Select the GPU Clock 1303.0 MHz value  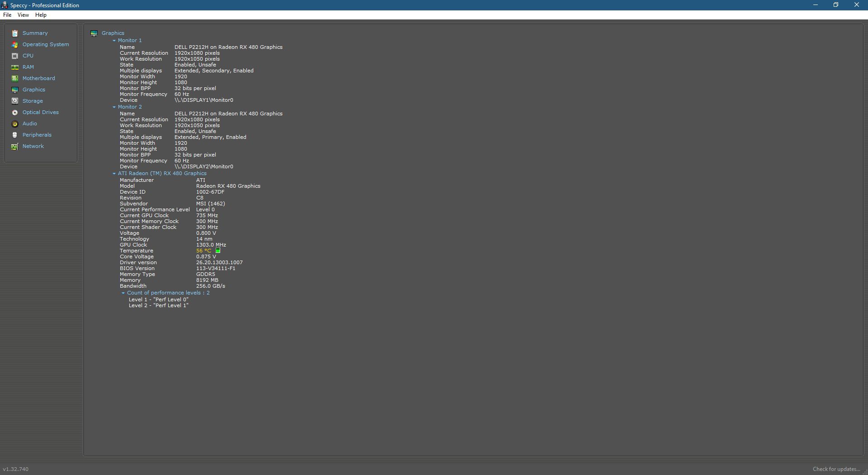[x=211, y=245]
